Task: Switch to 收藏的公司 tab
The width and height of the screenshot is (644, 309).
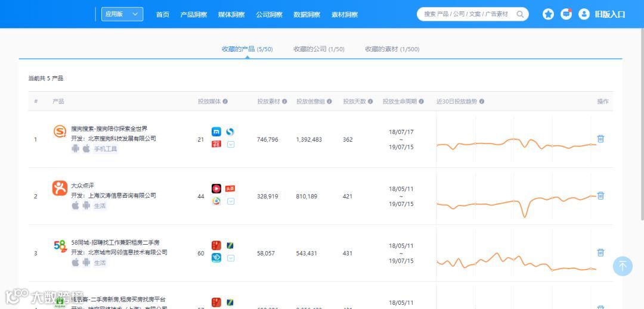Action: 318,49
